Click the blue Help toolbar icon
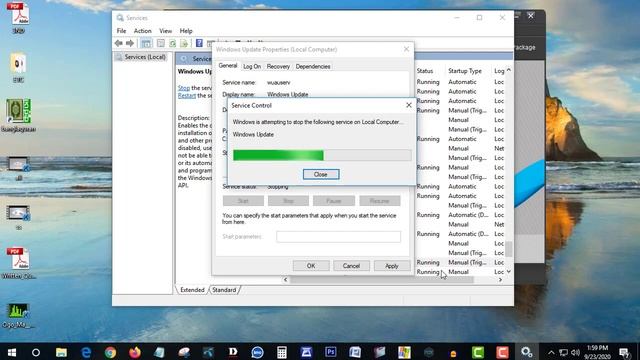This screenshot has width=640, height=360. coord(199,43)
